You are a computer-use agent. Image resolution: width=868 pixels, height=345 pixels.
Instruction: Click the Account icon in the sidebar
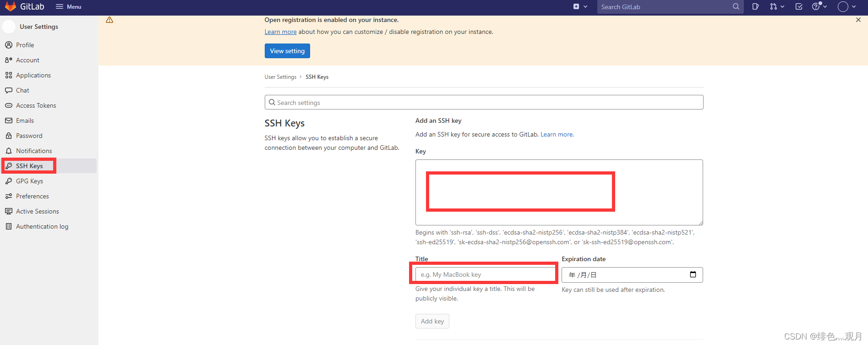(x=9, y=60)
